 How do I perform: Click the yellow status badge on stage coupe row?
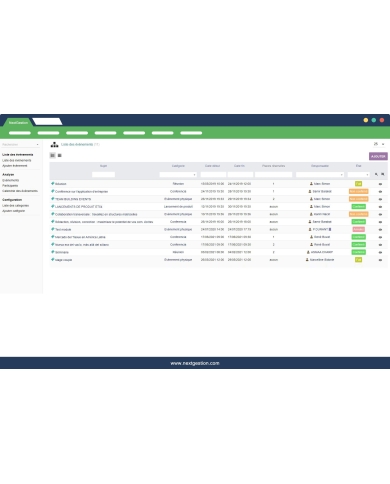[358, 260]
